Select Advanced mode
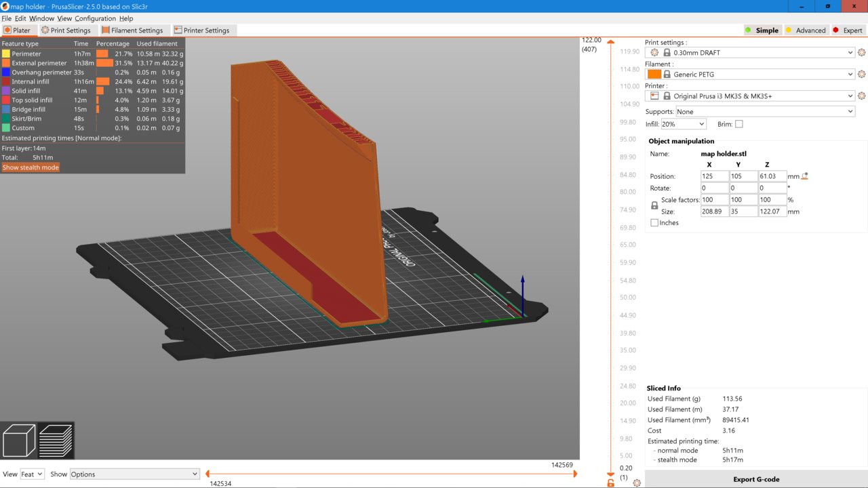This screenshot has height=488, width=868. tap(806, 30)
